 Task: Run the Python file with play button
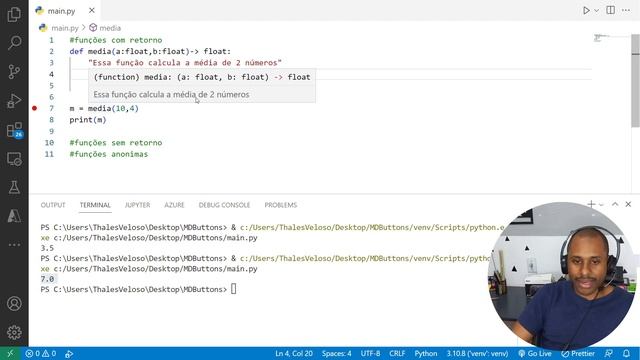tap(586, 11)
